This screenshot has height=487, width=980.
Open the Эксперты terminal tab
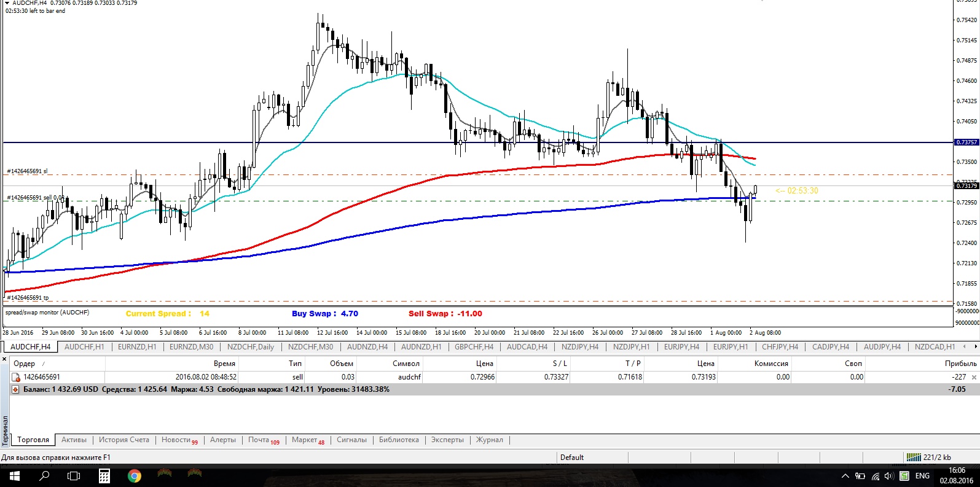[447, 440]
